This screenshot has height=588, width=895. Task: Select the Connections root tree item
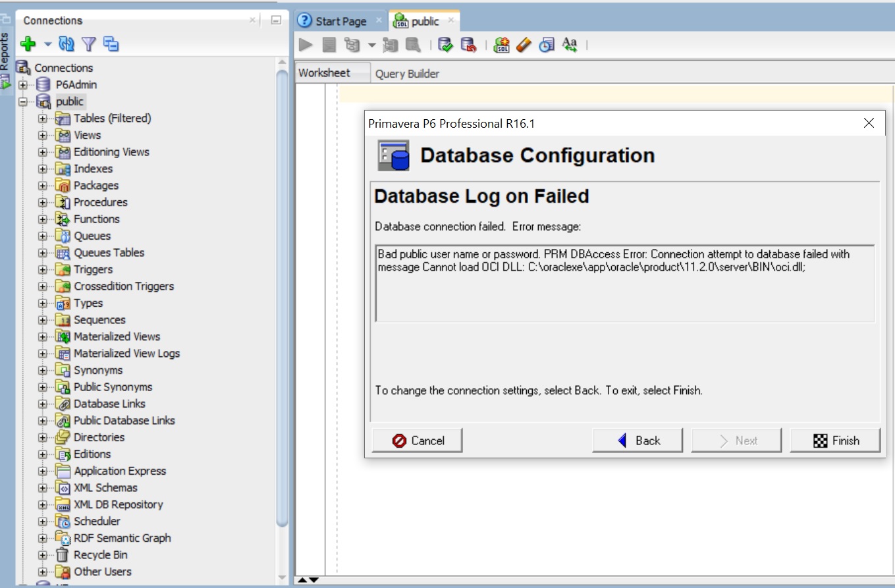[63, 67]
